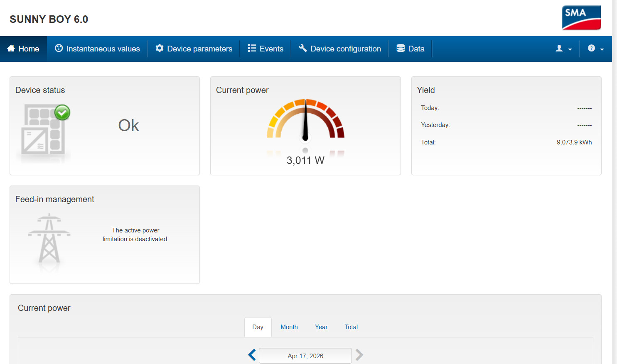Click the 9,073.9 kWh total yield value
This screenshot has height=364, width=617.
[x=574, y=142]
